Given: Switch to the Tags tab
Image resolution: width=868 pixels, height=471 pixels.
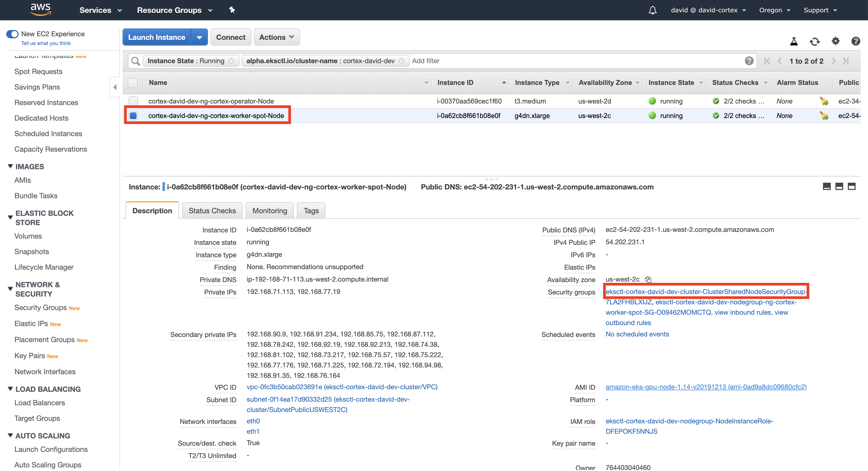Looking at the screenshot, I should pyautogui.click(x=311, y=211).
